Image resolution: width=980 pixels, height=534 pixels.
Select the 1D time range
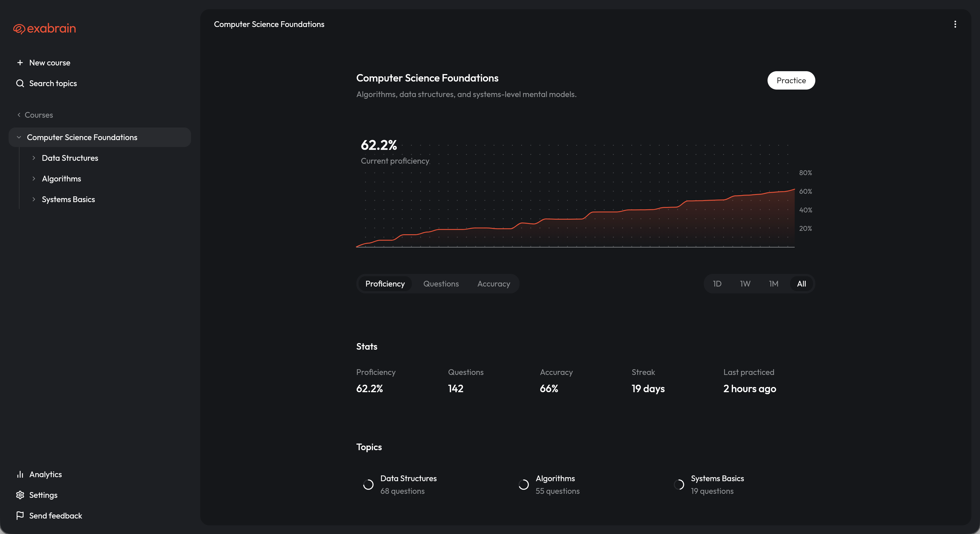click(717, 284)
